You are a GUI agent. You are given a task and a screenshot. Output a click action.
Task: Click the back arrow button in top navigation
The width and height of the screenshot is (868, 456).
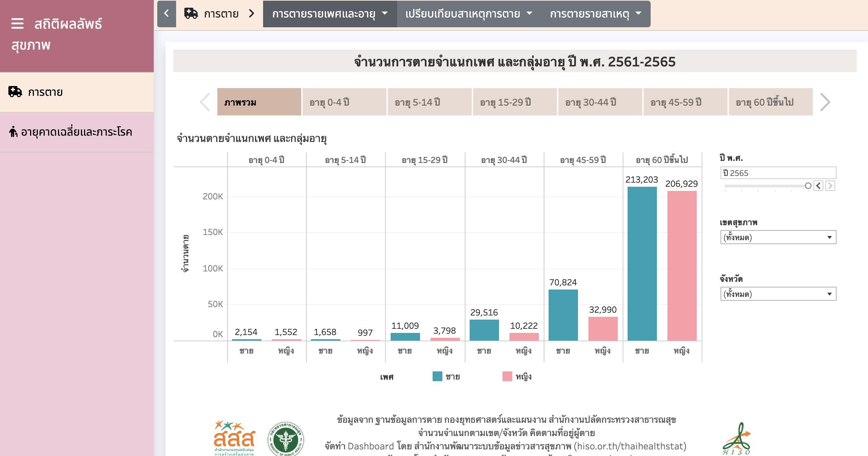coord(167,14)
